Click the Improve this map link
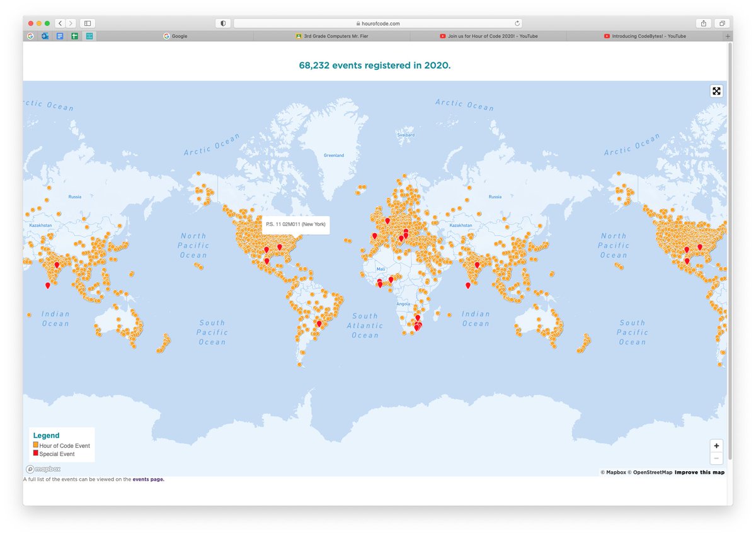This screenshot has height=536, width=756. click(x=699, y=472)
